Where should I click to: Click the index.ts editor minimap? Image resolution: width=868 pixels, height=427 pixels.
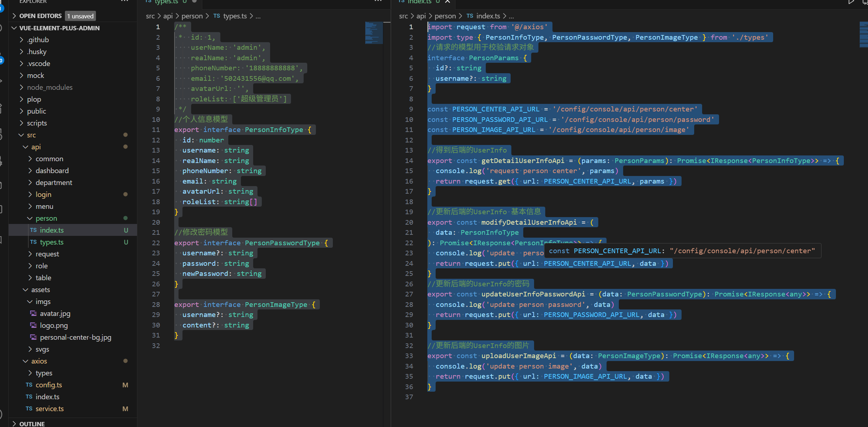tap(864, 35)
